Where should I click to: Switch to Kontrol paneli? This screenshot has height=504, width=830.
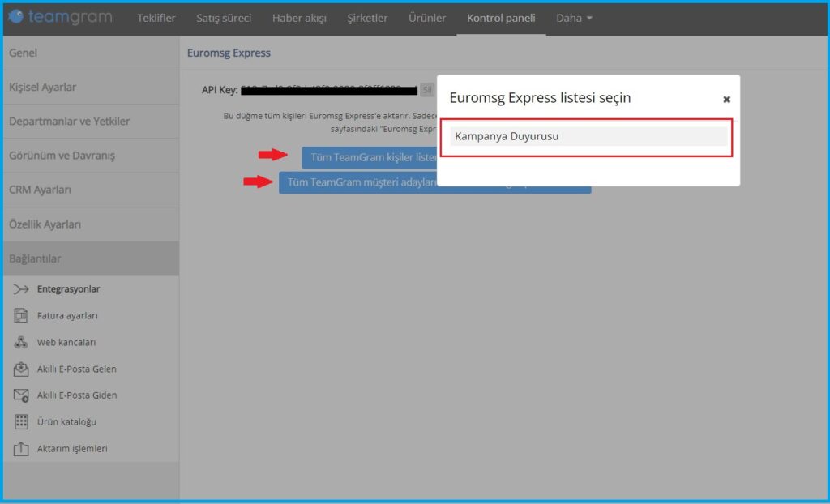click(501, 18)
